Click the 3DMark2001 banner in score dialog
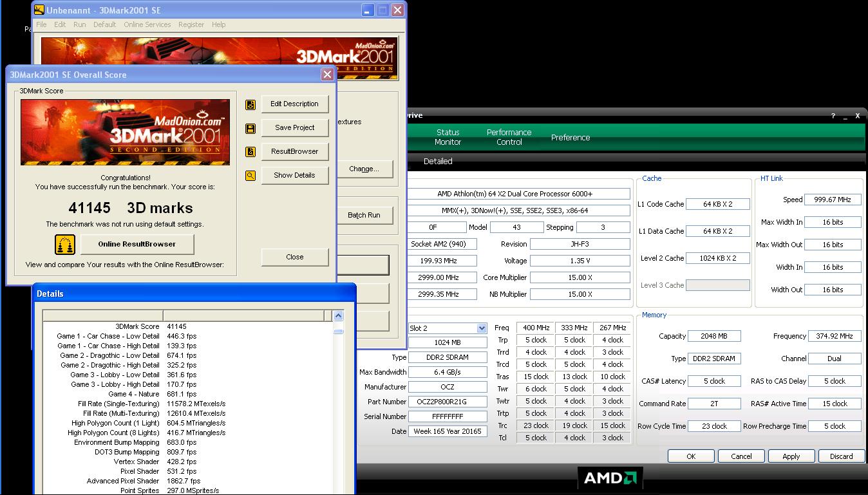Image resolution: width=868 pixels, height=495 pixels. point(125,133)
